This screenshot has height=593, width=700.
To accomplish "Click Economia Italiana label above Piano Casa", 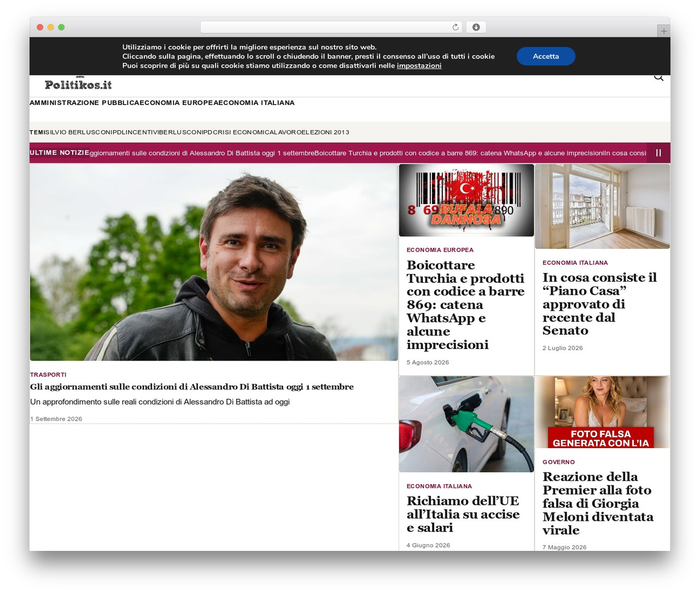I will (x=575, y=263).
